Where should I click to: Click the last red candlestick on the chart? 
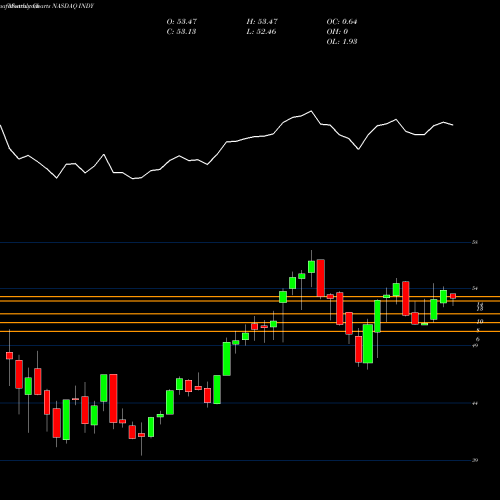(453, 296)
